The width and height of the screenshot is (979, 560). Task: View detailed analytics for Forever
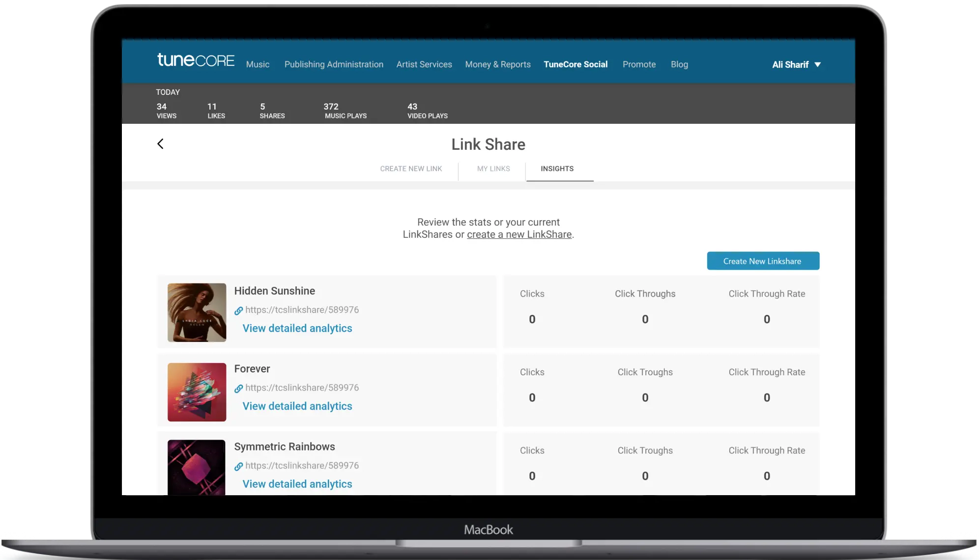297,406
